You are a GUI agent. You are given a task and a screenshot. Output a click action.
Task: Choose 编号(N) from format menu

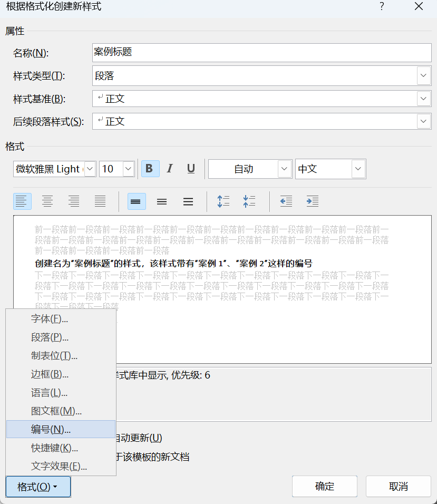(x=61, y=429)
